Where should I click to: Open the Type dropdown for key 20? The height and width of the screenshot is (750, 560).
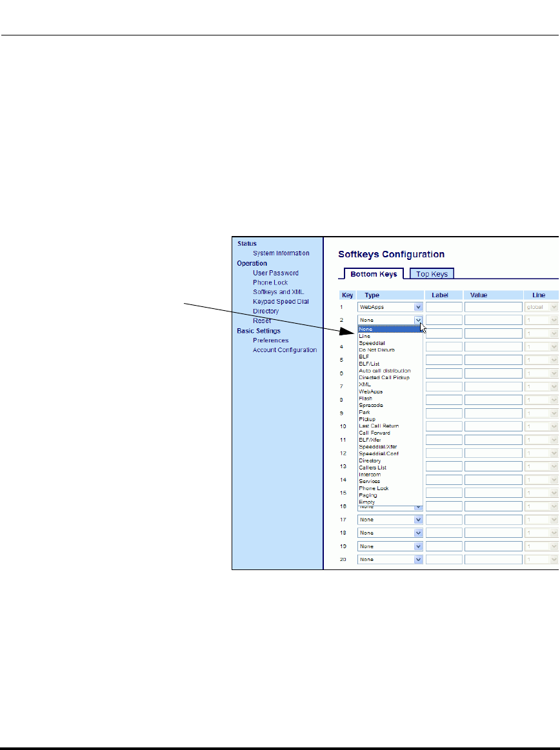(390, 559)
